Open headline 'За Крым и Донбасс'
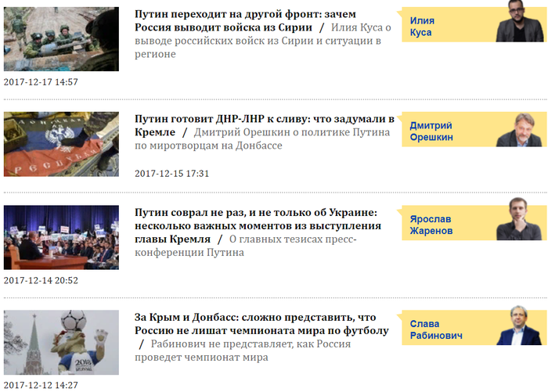Screen dimensions: 548x392 pos(261,324)
